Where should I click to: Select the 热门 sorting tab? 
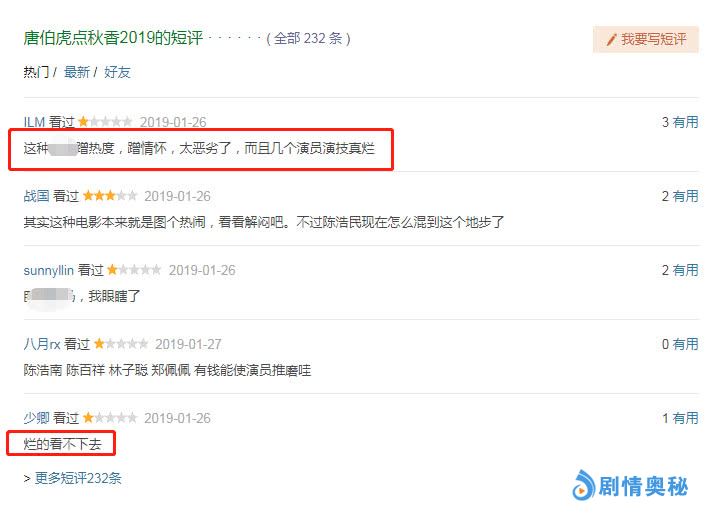click(x=37, y=72)
